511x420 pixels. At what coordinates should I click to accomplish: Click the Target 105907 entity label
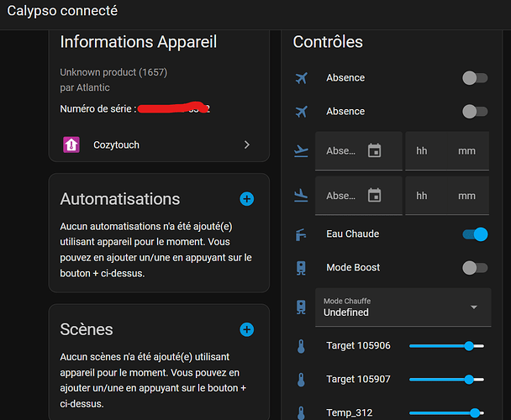coord(358,380)
